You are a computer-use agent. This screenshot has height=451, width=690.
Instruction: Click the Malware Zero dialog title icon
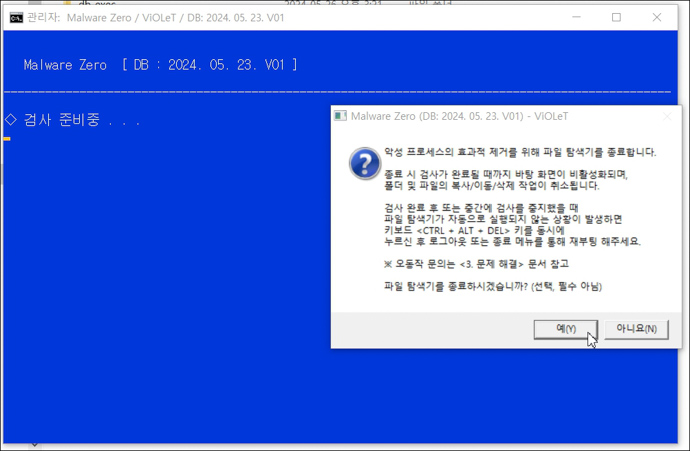pos(340,116)
